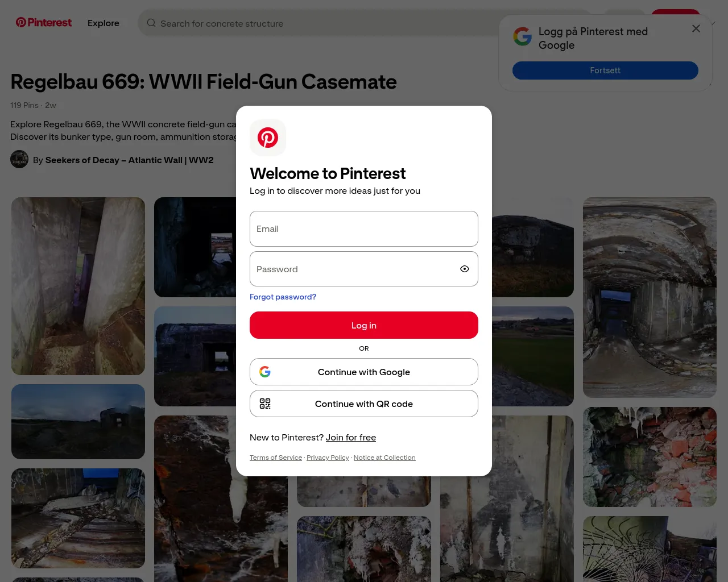Open Seekers of Decay profile name link
Screen dimensions: 728x582
coord(129,160)
